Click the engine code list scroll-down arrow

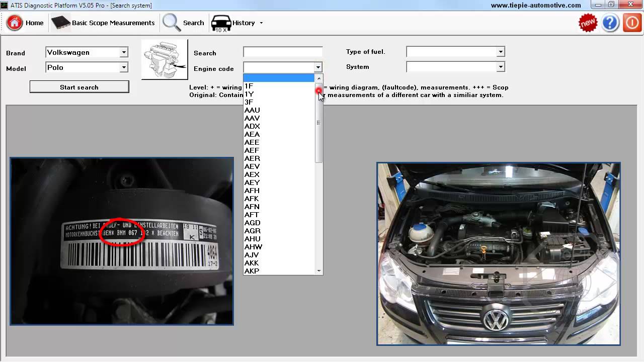(318, 271)
